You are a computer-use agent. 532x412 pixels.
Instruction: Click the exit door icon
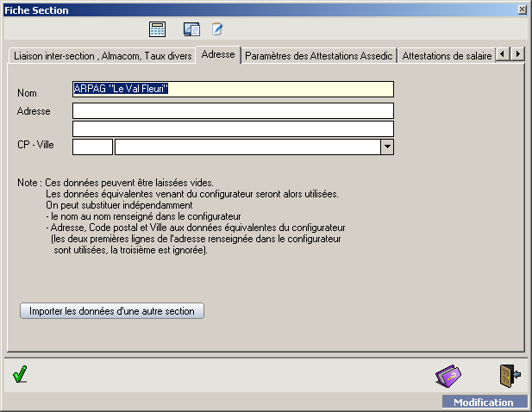pyautogui.click(x=510, y=375)
